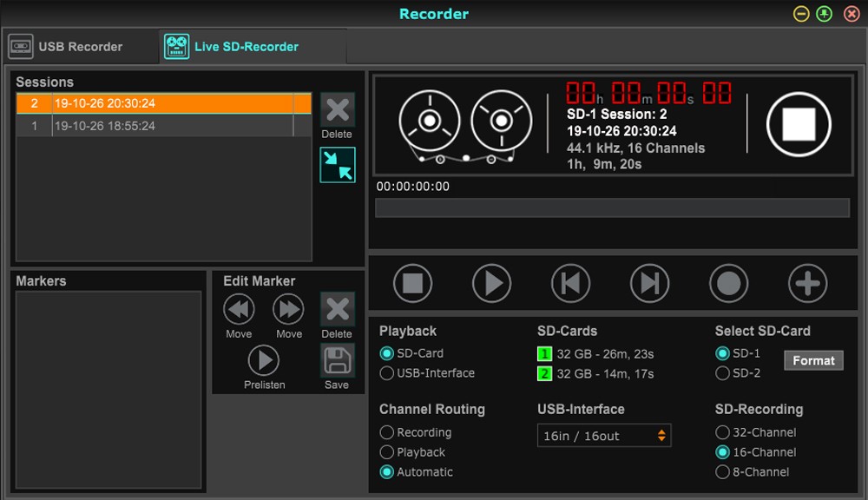Start playback with the Play button

[491, 284]
